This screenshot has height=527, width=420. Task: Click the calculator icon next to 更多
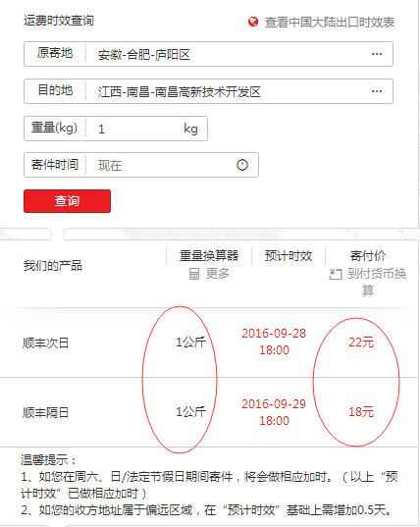(x=194, y=274)
